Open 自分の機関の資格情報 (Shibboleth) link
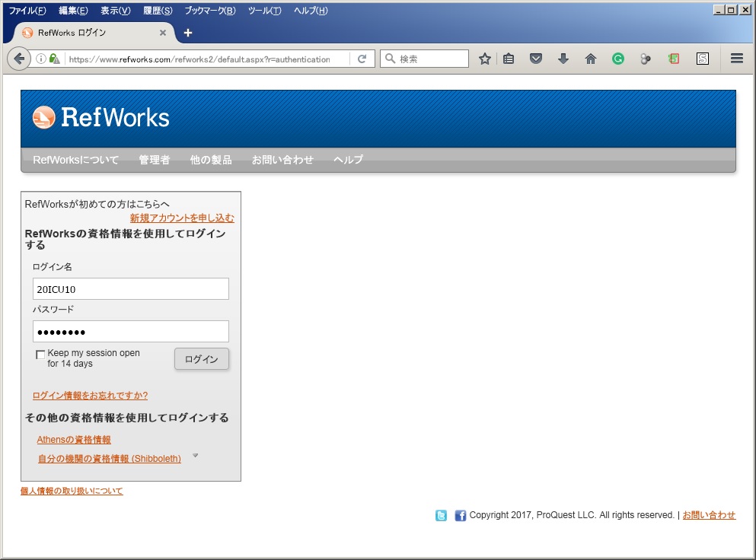This screenshot has height=560, width=756. click(110, 458)
